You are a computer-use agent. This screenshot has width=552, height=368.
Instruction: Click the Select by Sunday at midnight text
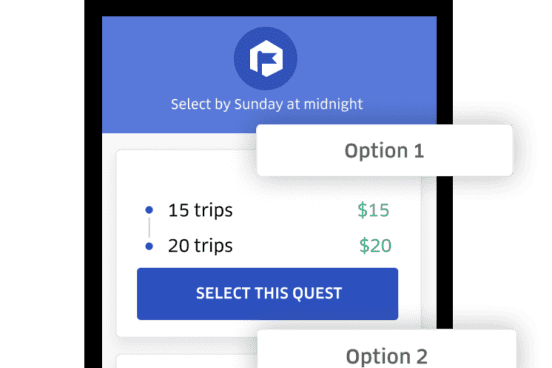click(x=267, y=104)
